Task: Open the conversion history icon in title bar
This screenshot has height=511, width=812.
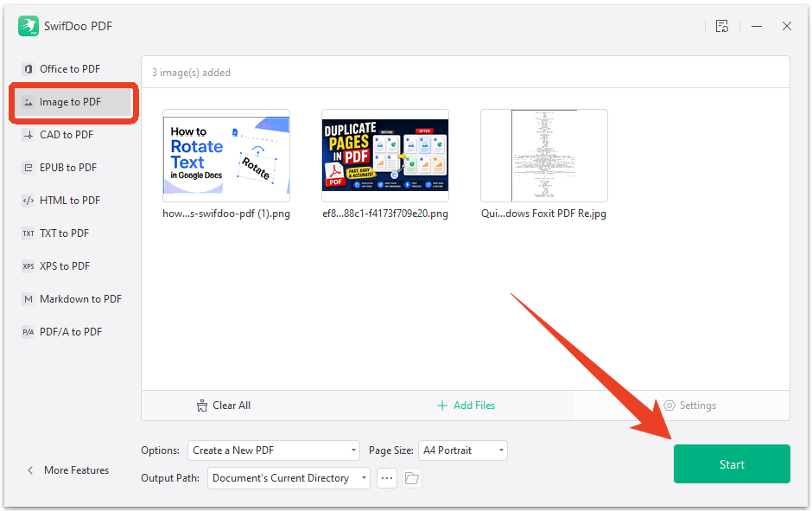Action: (722, 26)
